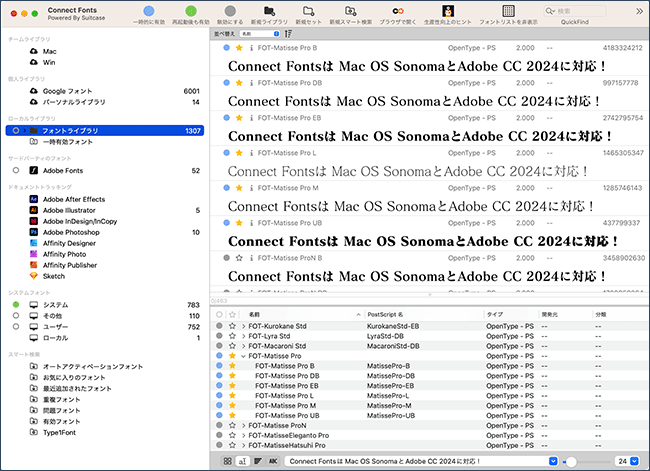Open the Google フォント cloud library
Screen dimensions: 650x471
click(x=67, y=91)
